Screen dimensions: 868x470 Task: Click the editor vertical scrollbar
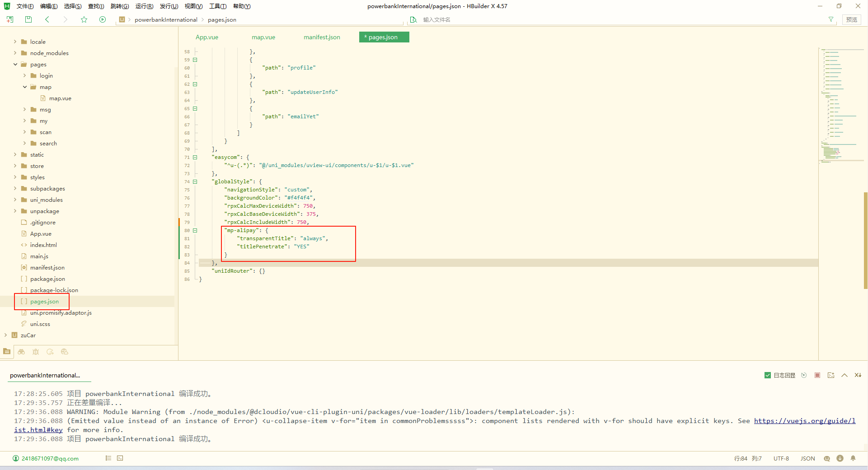pos(865,241)
